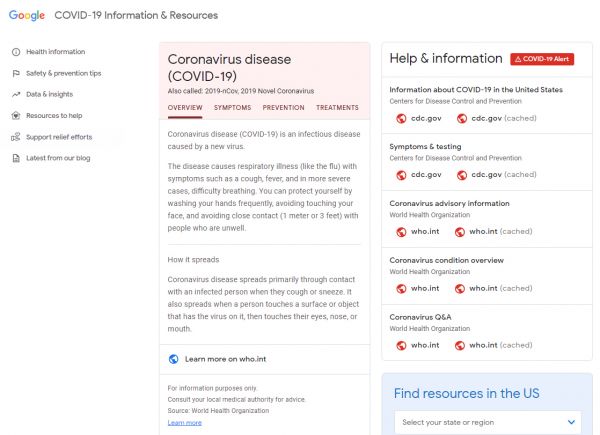
Task: Click the Safety & prevention tips flag icon
Action: point(16,73)
